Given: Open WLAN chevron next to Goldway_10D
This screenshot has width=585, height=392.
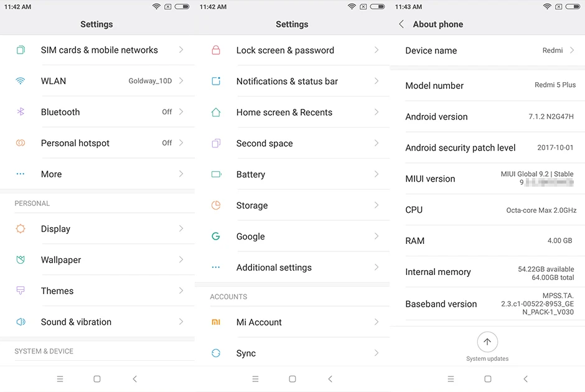Looking at the screenshot, I should click(x=181, y=80).
